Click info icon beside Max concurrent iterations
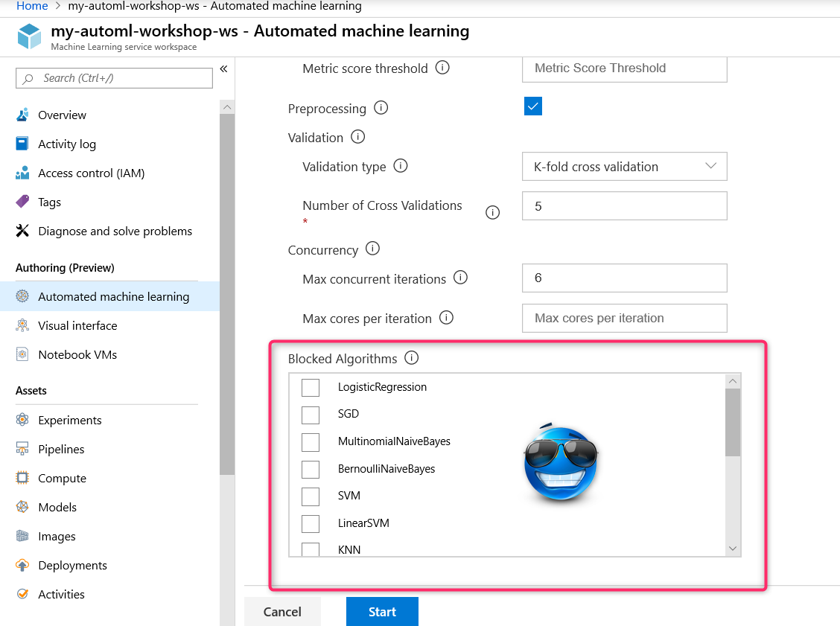Viewport: 840px width, 626px height. pyautogui.click(x=461, y=278)
